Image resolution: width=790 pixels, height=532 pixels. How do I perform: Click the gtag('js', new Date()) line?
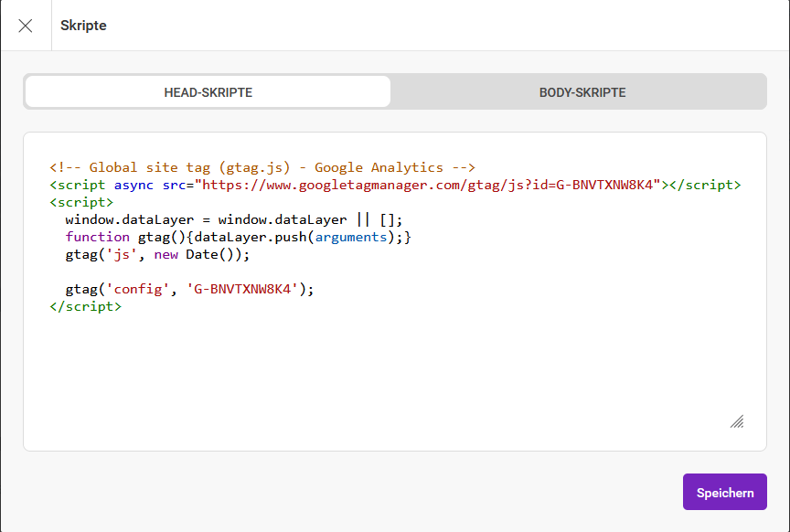pyautogui.click(x=157, y=254)
